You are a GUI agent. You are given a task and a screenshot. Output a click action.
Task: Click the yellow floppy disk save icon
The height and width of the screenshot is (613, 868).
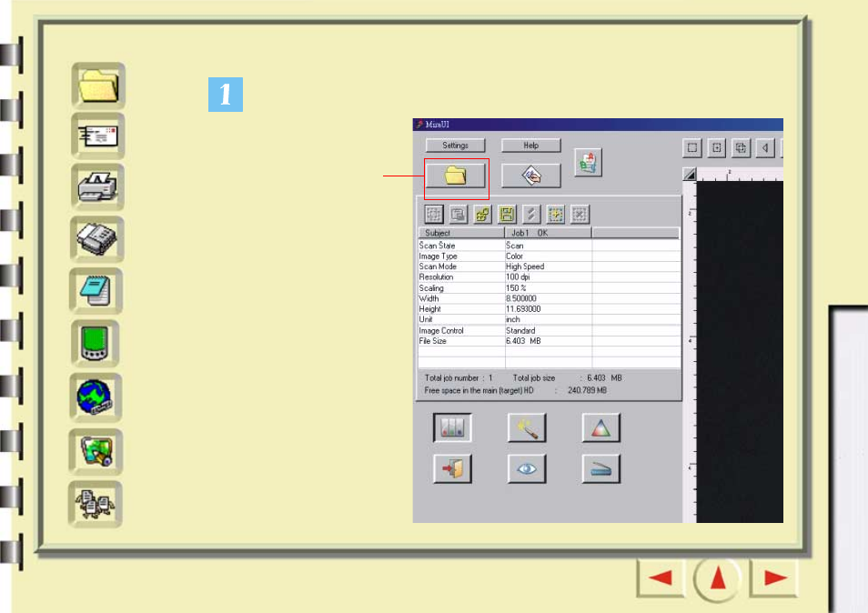tap(507, 214)
